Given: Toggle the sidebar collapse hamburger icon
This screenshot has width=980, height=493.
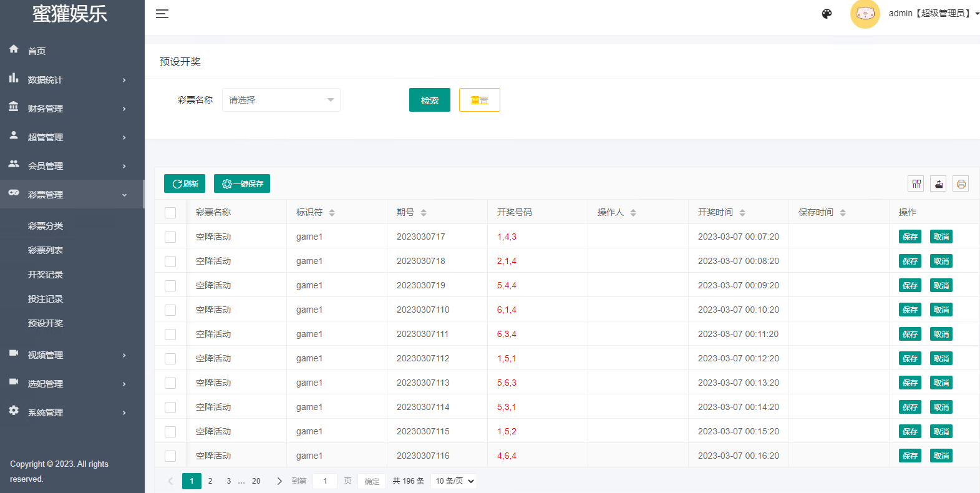Looking at the screenshot, I should [x=162, y=14].
